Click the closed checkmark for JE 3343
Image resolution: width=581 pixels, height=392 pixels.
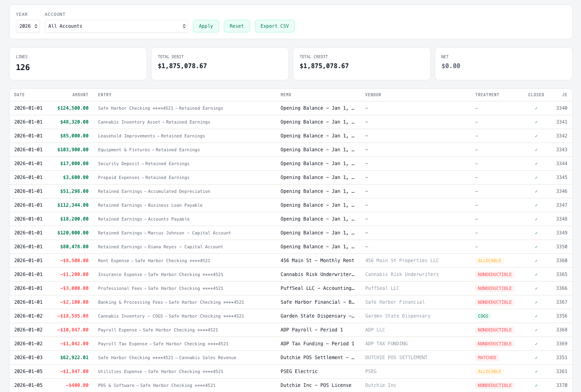click(x=536, y=150)
